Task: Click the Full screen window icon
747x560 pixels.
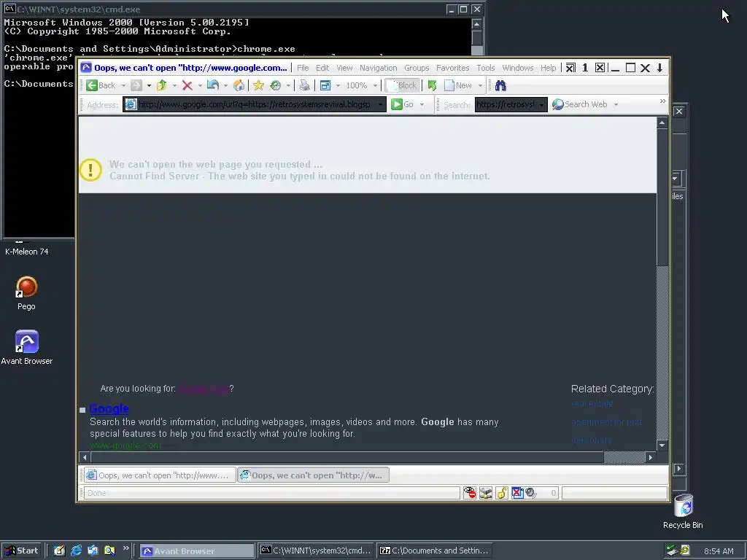Action: (325, 86)
